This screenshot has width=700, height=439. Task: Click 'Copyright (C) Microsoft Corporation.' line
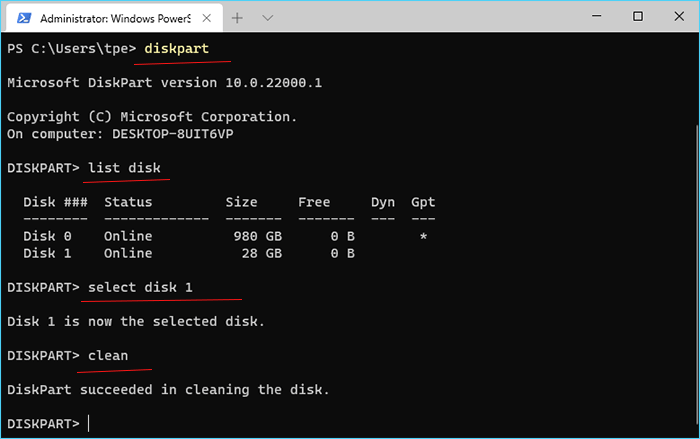(152, 117)
